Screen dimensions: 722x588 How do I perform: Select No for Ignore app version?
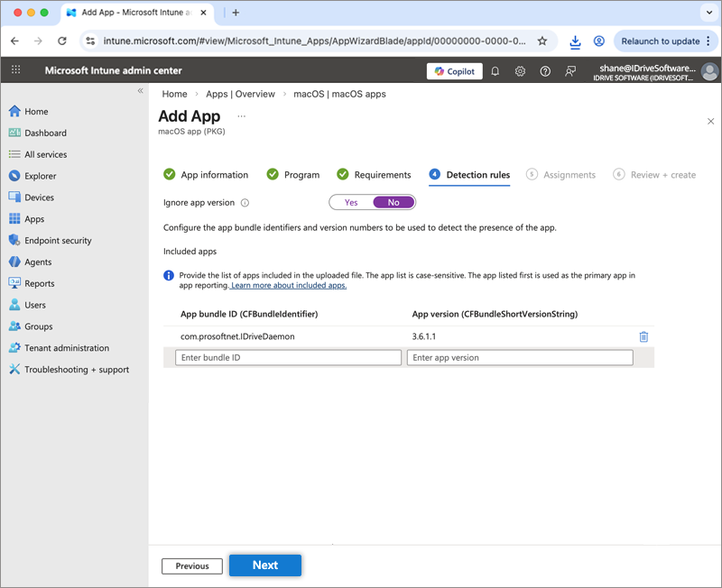[393, 203]
